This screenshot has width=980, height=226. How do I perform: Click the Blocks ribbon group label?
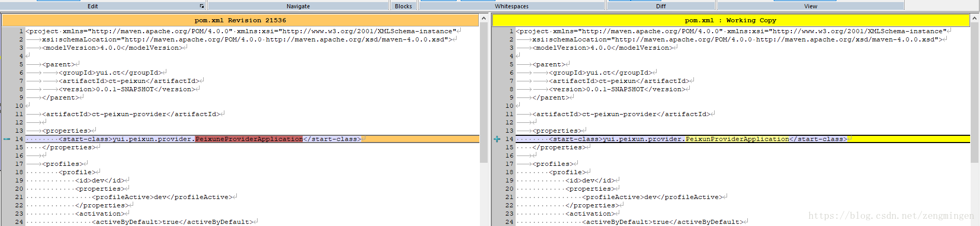pos(403,6)
